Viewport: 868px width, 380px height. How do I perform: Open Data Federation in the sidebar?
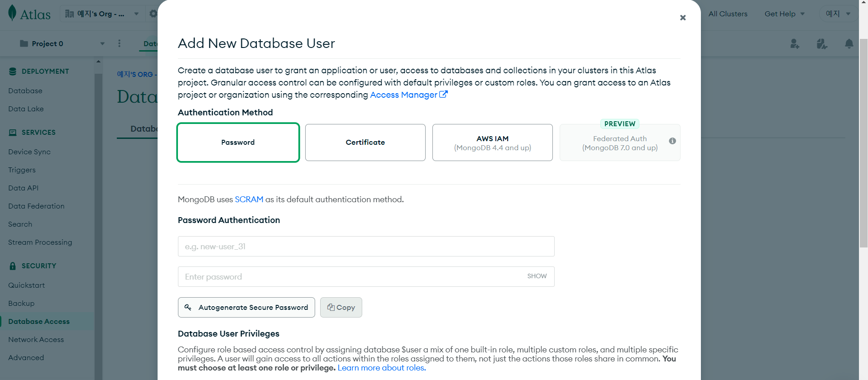[36, 206]
